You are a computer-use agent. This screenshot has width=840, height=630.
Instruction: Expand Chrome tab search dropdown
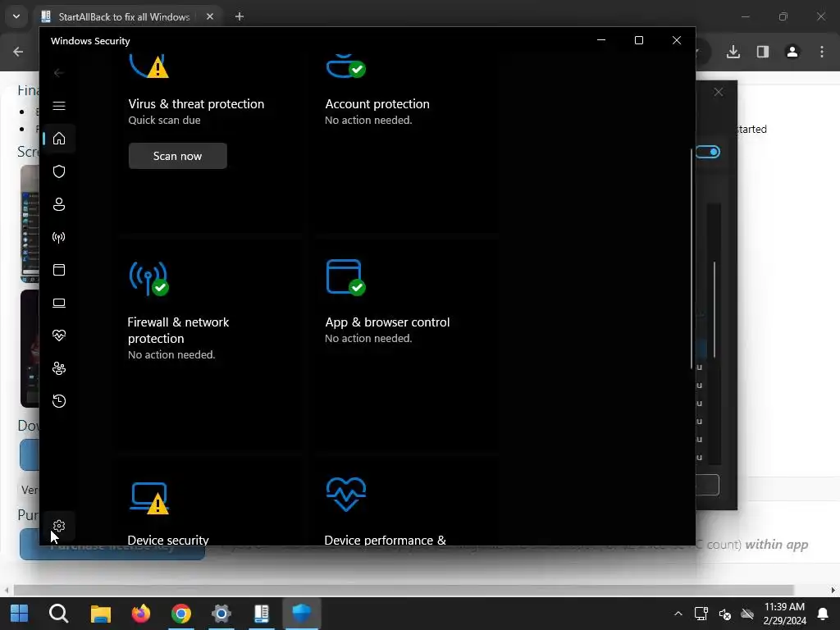[16, 16]
